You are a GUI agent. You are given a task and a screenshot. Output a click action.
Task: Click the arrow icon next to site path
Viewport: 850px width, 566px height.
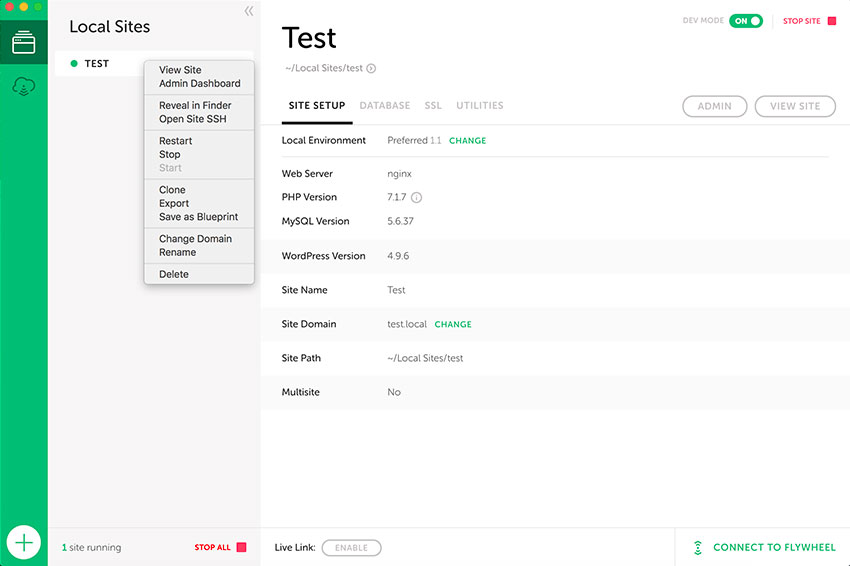click(x=371, y=69)
